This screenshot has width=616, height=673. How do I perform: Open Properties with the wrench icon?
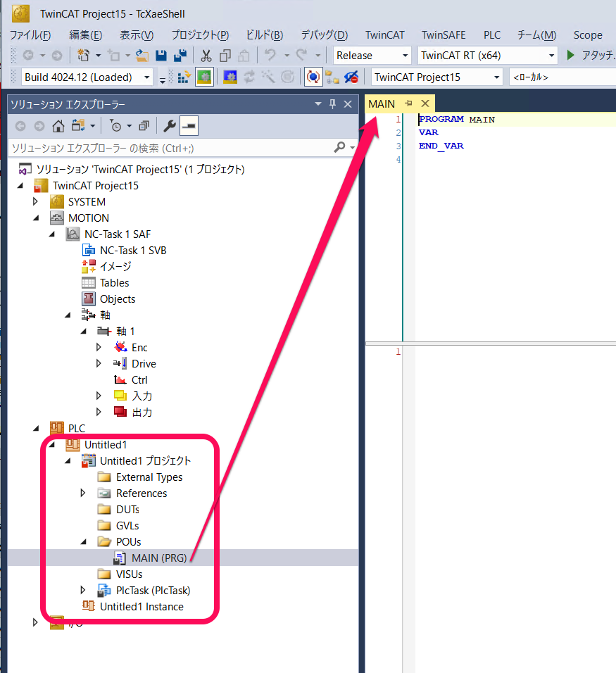coord(170,126)
